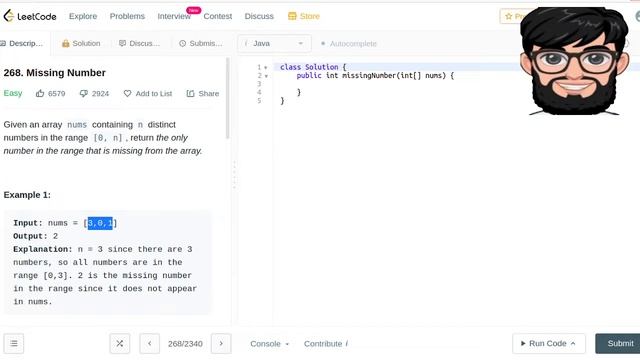Viewport: 640px width, 360px height.
Task: Switch to the Description tab
Action: [x=22, y=43]
